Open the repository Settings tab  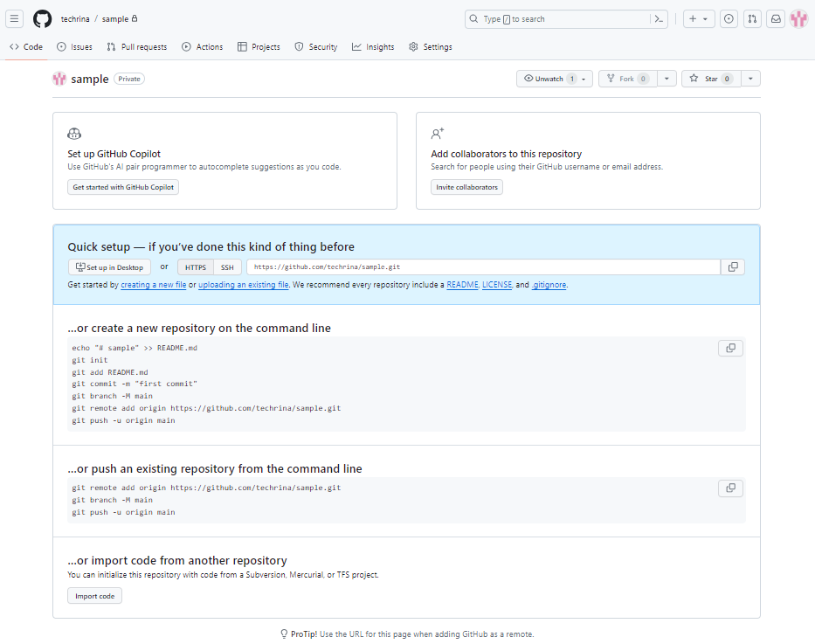click(431, 47)
